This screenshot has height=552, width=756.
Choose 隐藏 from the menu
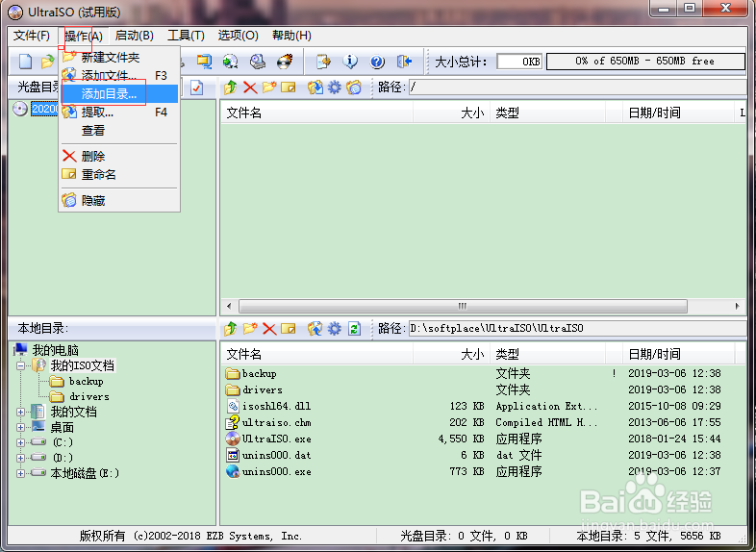[x=119, y=200]
